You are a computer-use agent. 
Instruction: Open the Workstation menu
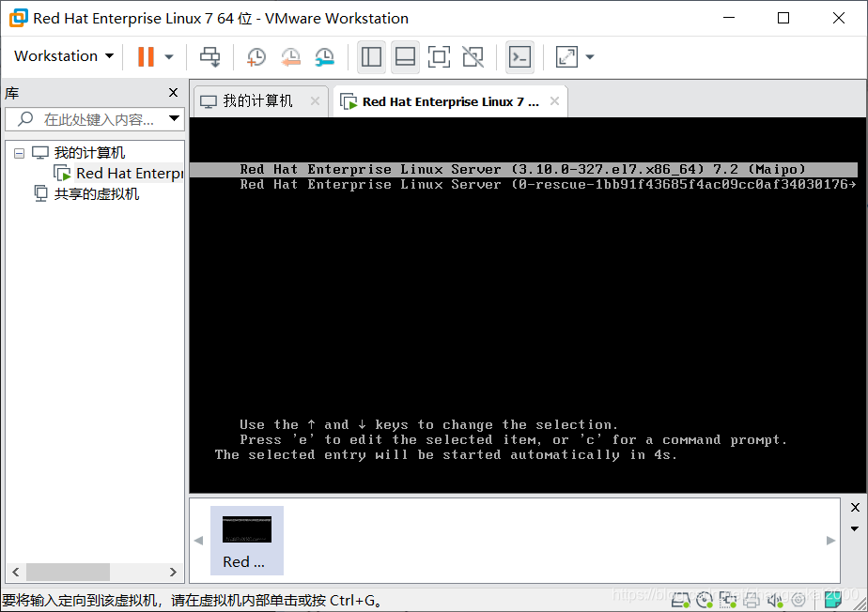click(64, 56)
